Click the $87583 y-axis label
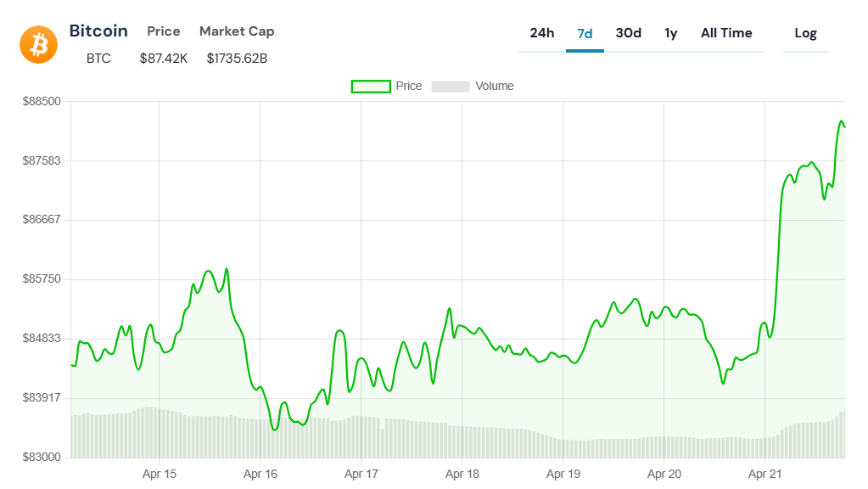The height and width of the screenshot is (489, 868). click(42, 160)
